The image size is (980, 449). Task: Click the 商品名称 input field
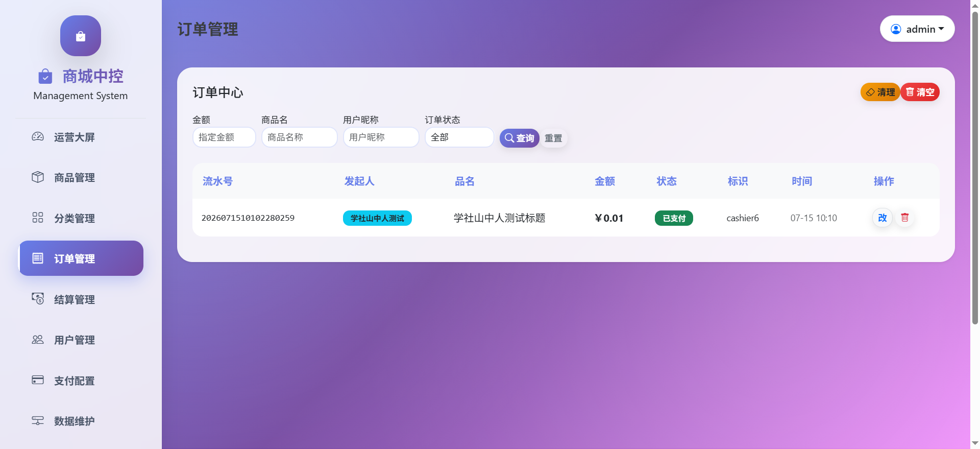point(299,137)
